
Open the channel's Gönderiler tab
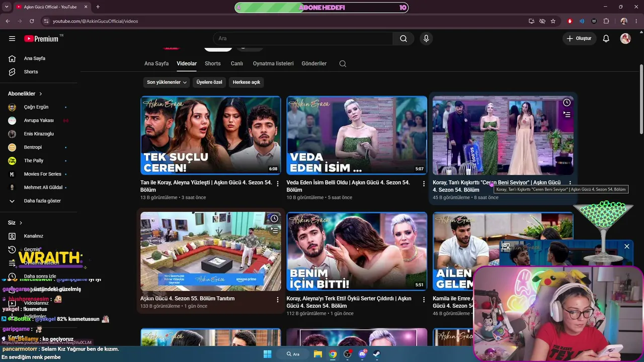point(314,64)
